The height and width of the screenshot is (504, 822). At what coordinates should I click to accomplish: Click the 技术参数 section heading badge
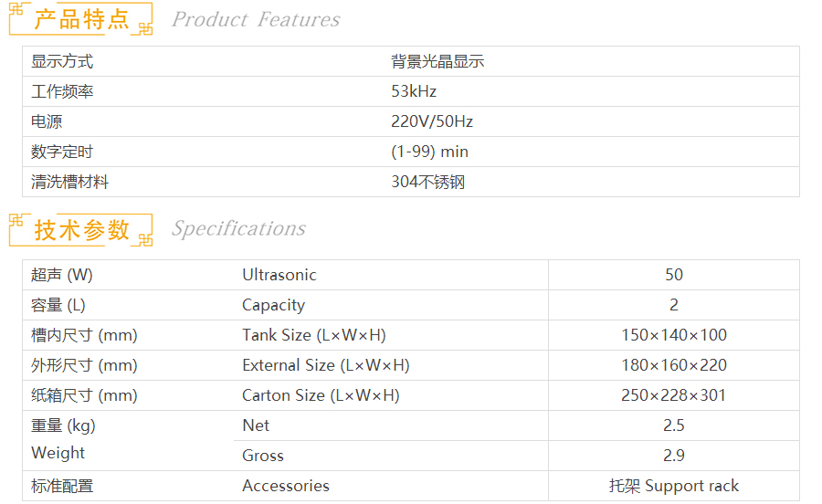point(80,230)
